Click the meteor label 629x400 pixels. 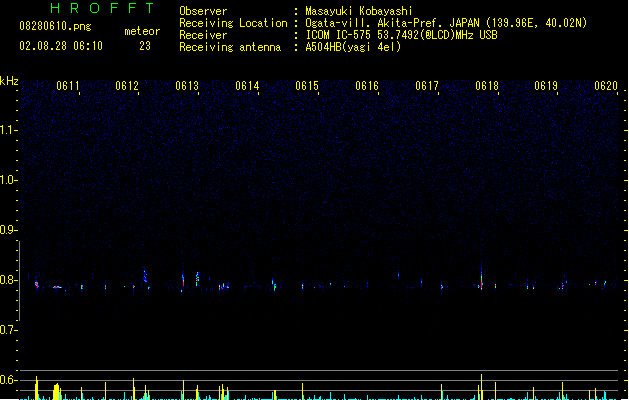click(142, 31)
